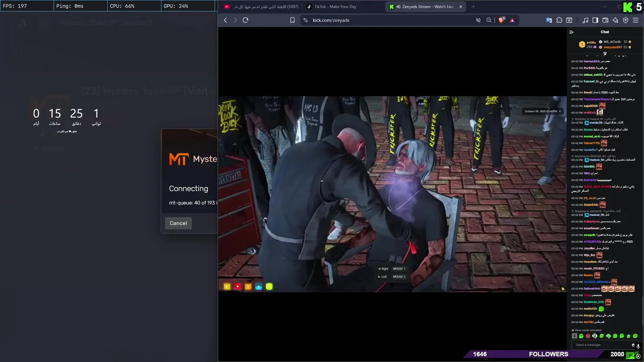Click the Chat header title
Image resolution: width=644 pixels, height=362 pixels.
click(605, 32)
